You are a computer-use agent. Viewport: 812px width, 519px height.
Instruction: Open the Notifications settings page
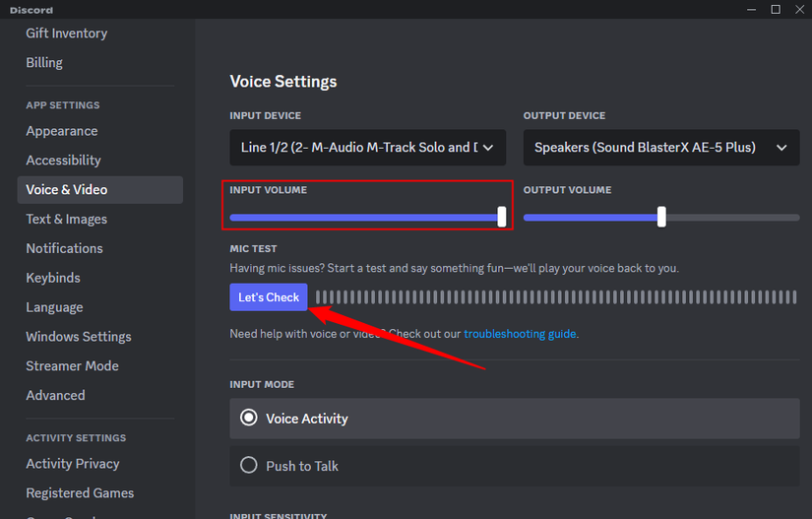click(x=64, y=248)
